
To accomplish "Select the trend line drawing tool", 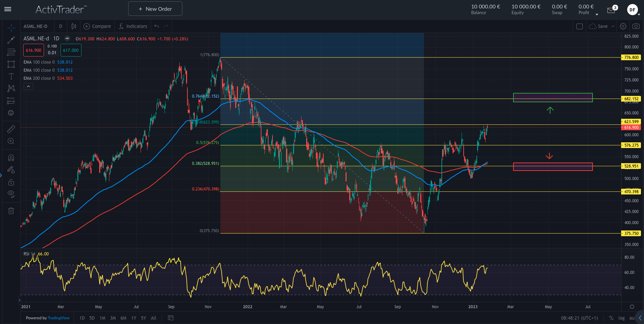I will tap(11, 40).
